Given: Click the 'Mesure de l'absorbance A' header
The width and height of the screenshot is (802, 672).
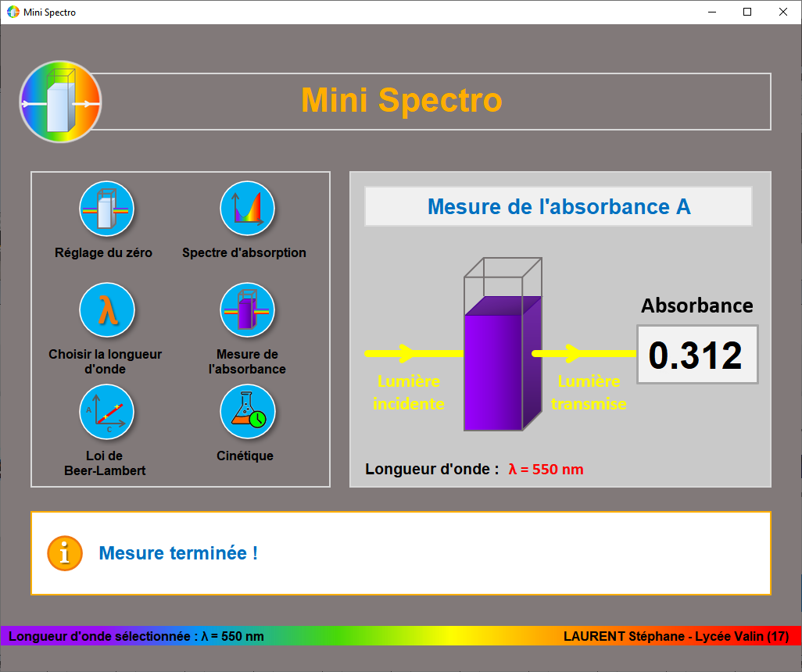Looking at the screenshot, I should [x=558, y=207].
